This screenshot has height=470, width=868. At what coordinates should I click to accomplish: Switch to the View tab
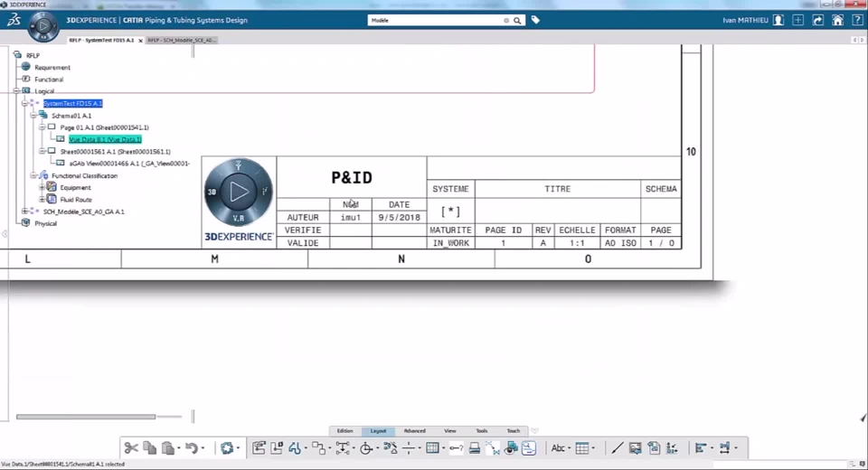[450, 431]
